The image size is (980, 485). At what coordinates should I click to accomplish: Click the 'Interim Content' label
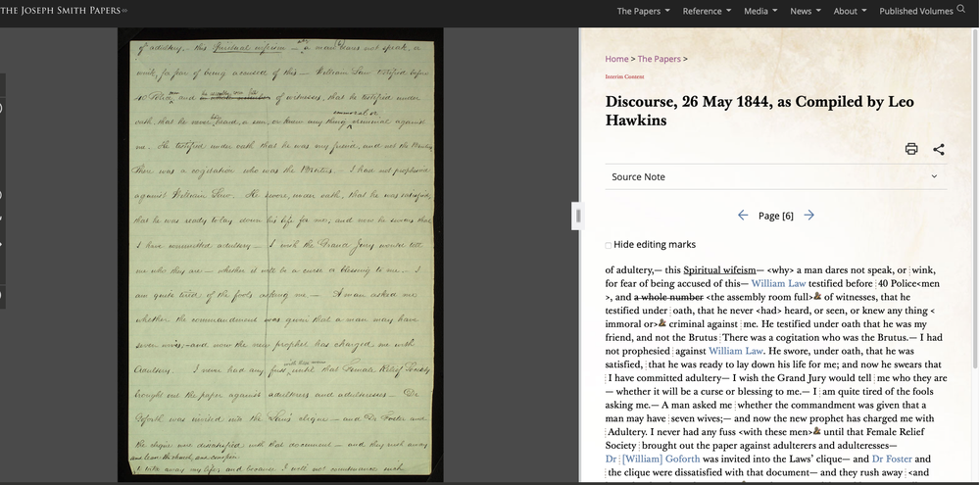[x=624, y=76]
